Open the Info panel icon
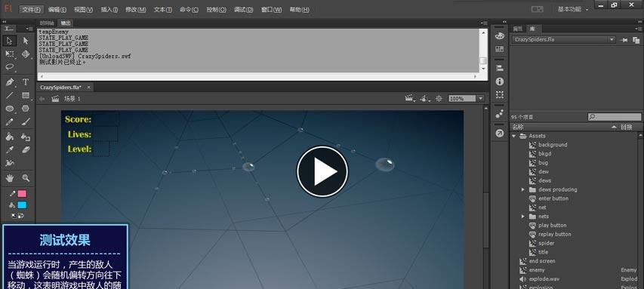The image size is (644, 289). 500,81
